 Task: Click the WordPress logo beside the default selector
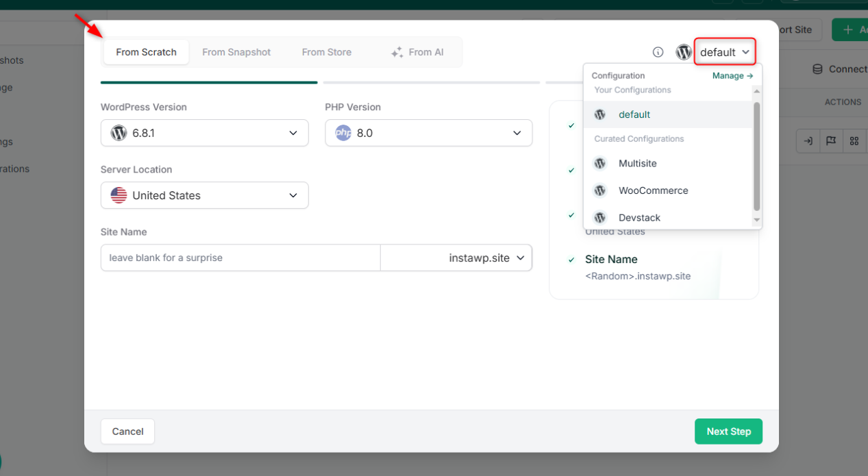[x=683, y=51]
